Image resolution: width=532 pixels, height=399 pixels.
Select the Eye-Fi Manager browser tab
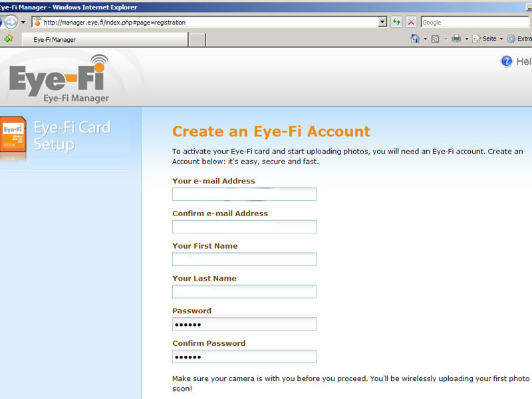click(105, 40)
